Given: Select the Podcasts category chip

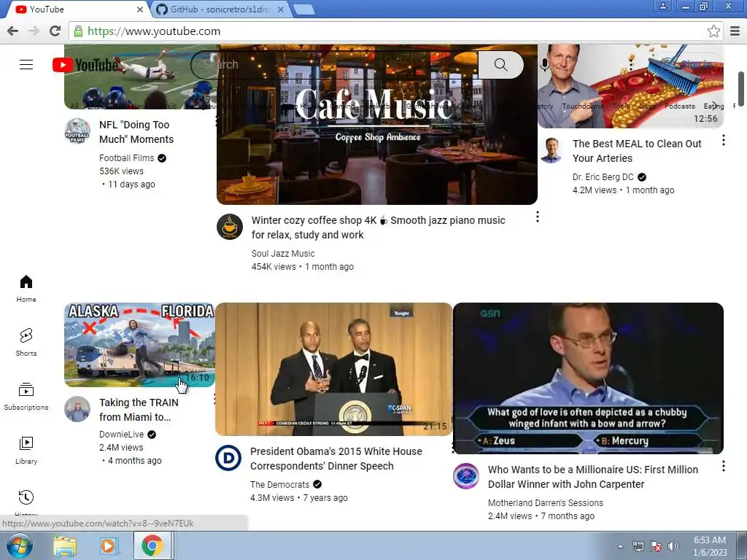Looking at the screenshot, I should [679, 106].
